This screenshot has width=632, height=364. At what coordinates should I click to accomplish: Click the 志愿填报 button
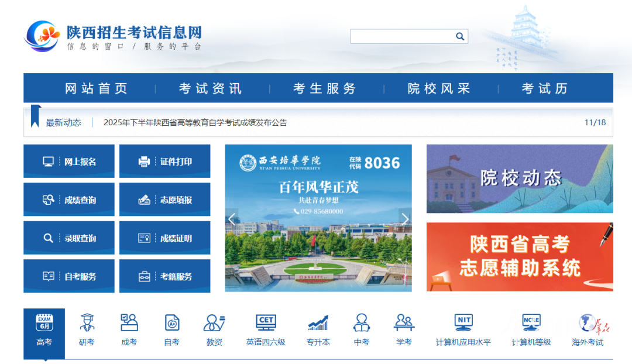coord(165,200)
